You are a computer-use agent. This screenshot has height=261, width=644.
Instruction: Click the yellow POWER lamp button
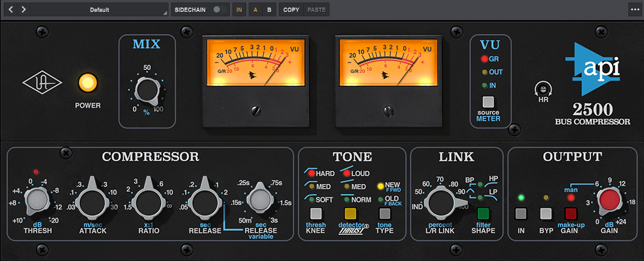pyautogui.click(x=88, y=83)
